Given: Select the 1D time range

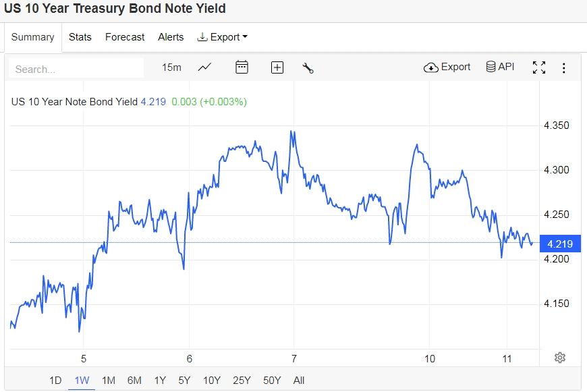Looking at the screenshot, I should click(x=55, y=381).
